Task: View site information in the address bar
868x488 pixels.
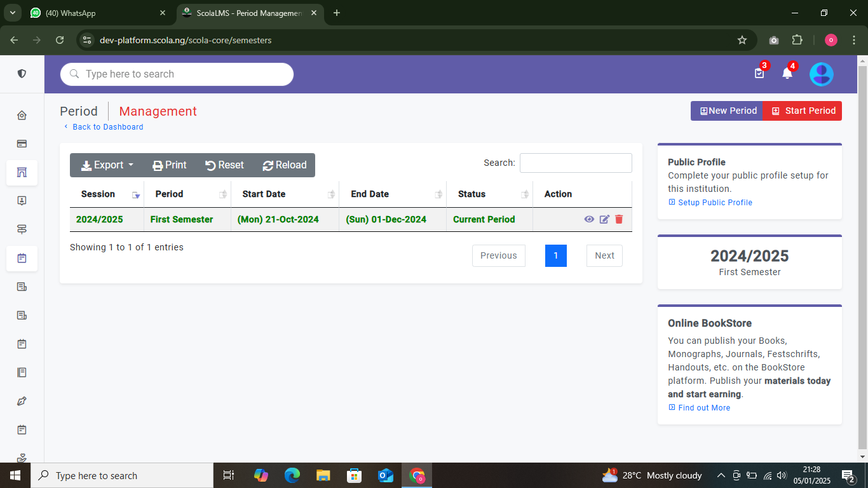Action: coord(88,40)
